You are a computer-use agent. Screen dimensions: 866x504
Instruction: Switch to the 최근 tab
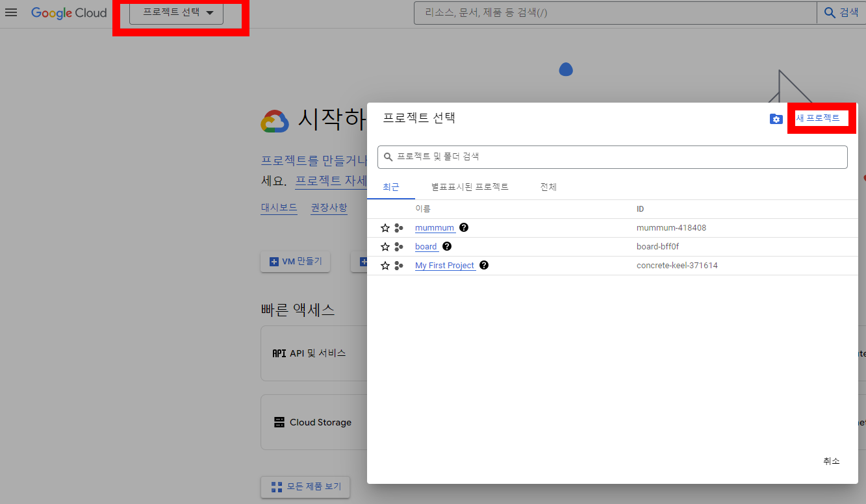[391, 187]
